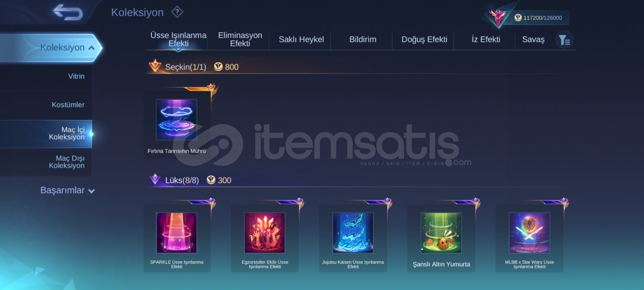
Task: Expand the Başarımlar sidebar section
Action: (x=67, y=190)
